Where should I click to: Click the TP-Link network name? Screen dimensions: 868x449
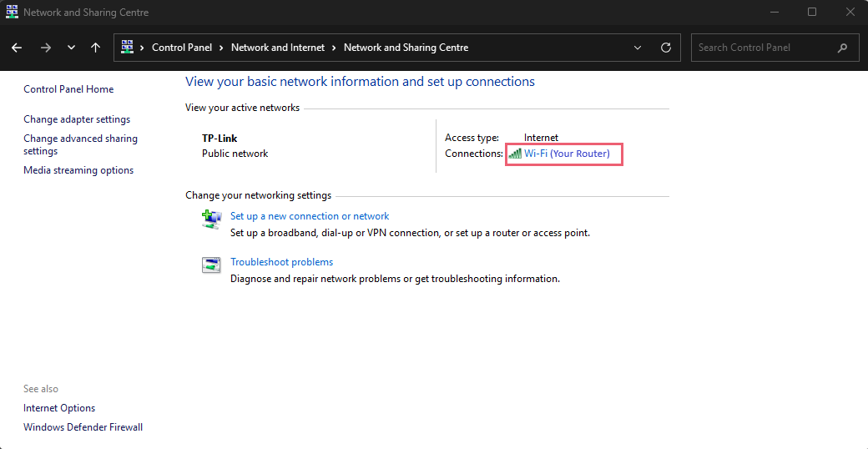220,139
